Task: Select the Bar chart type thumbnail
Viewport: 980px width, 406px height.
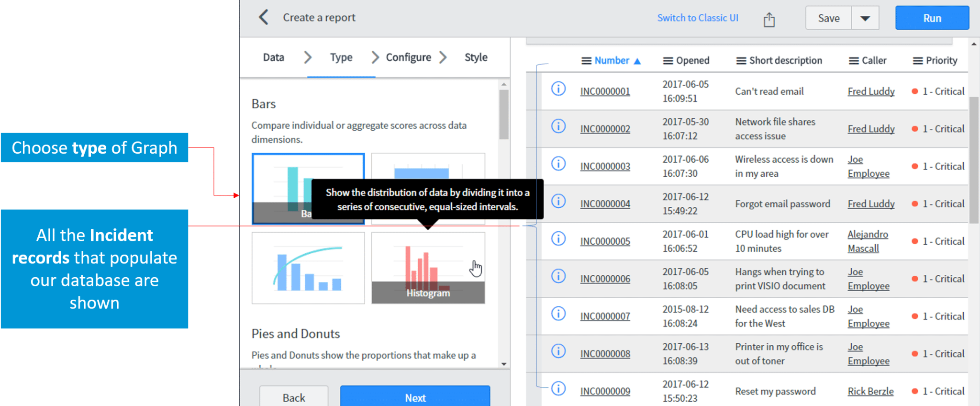Action: pos(308,189)
